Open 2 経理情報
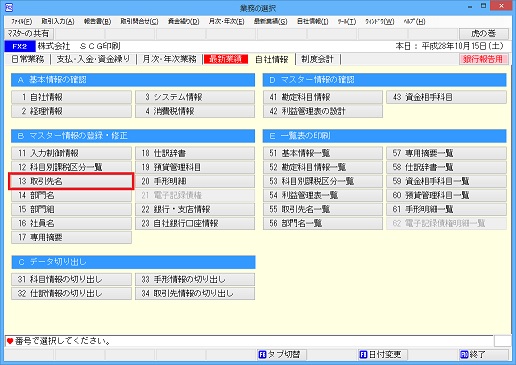 71,111
